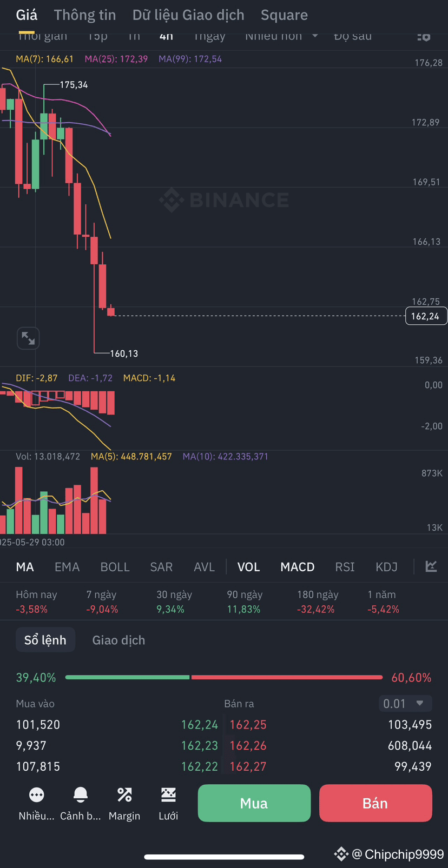Toggle the VOL indicator
Image resolution: width=448 pixels, height=868 pixels.
pos(249,567)
